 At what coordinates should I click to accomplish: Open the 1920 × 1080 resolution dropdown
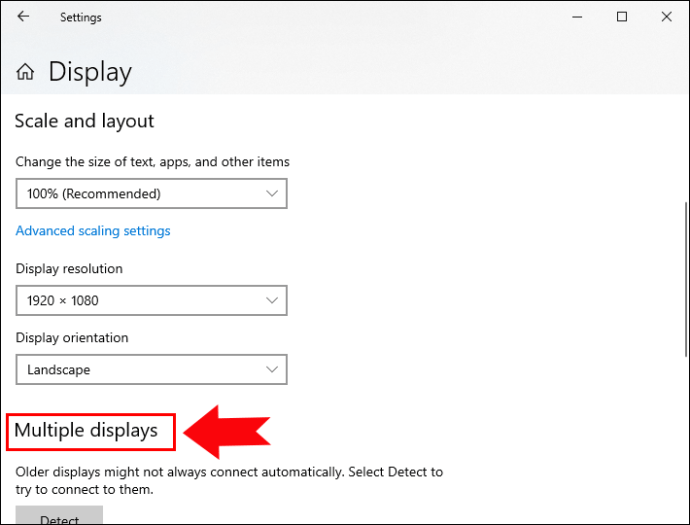coord(151,301)
